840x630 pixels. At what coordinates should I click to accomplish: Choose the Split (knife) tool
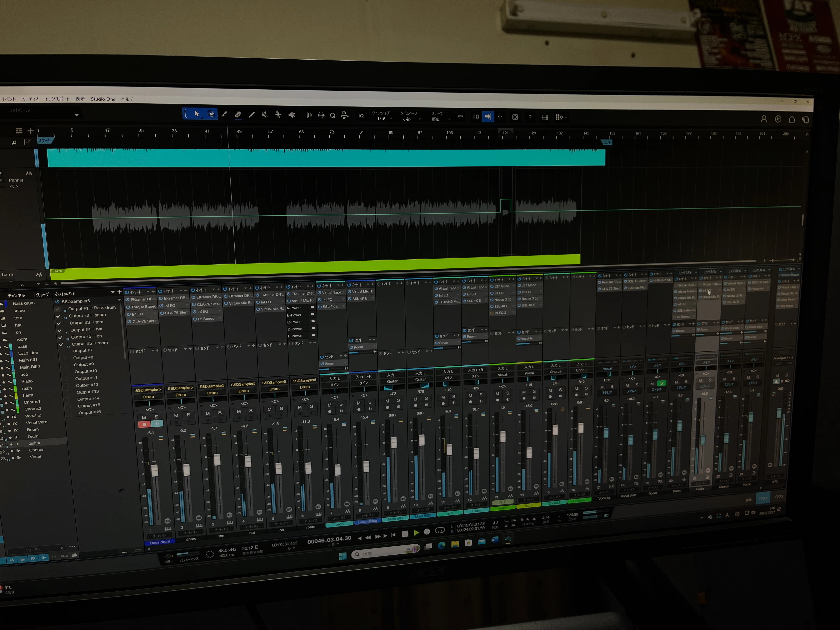point(224,114)
